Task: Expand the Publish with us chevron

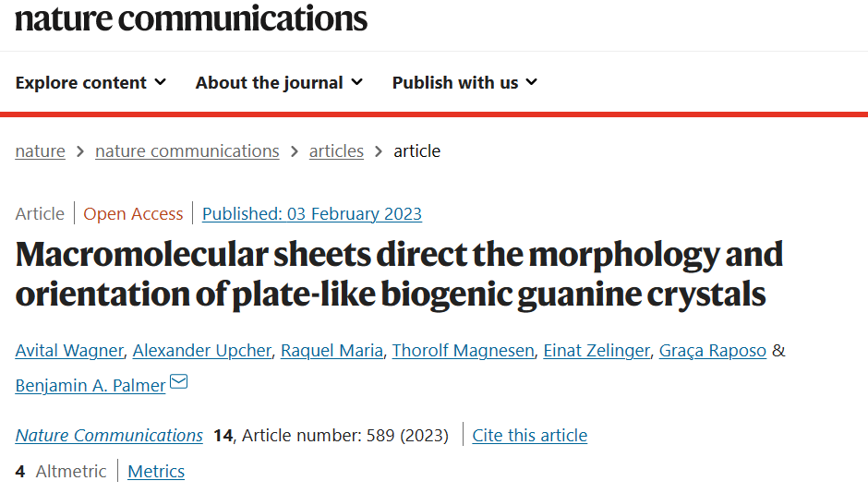Action: 532,82
